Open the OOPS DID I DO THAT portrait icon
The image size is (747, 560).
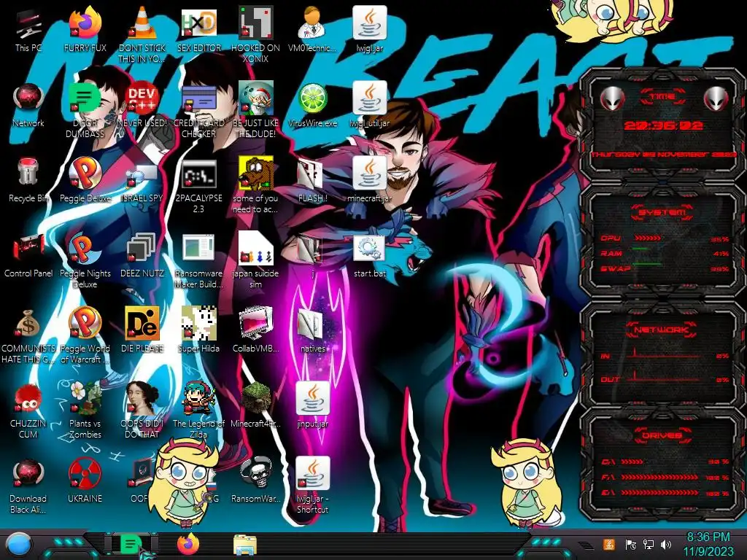142,398
